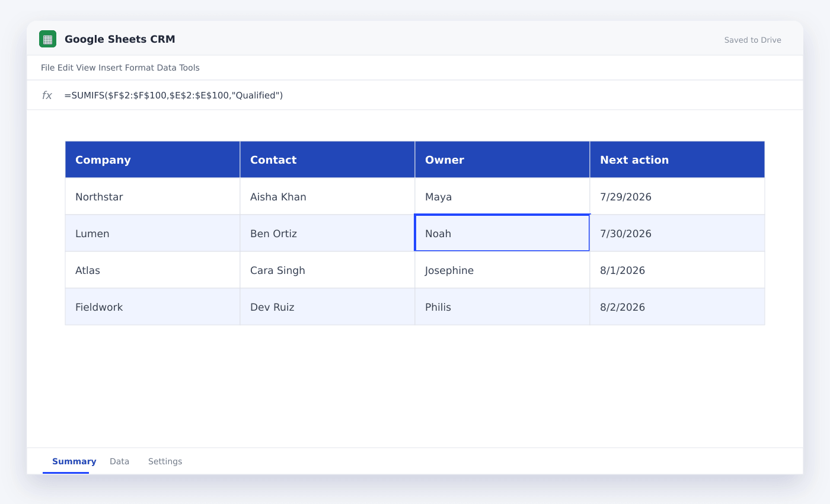830x504 pixels.
Task: Open the Edit menu
Action: click(x=65, y=68)
